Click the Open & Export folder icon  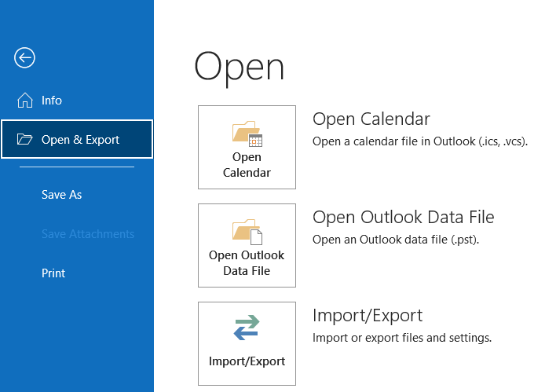25,140
